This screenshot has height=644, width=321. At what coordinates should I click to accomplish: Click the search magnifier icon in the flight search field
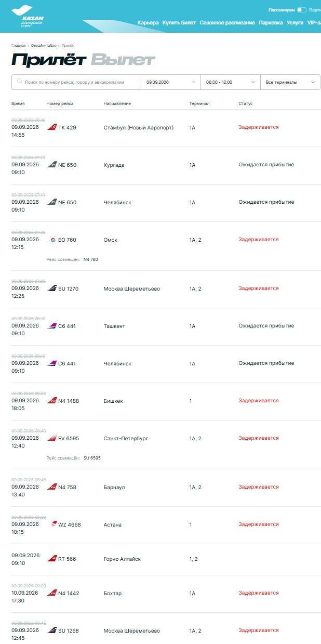tap(20, 82)
